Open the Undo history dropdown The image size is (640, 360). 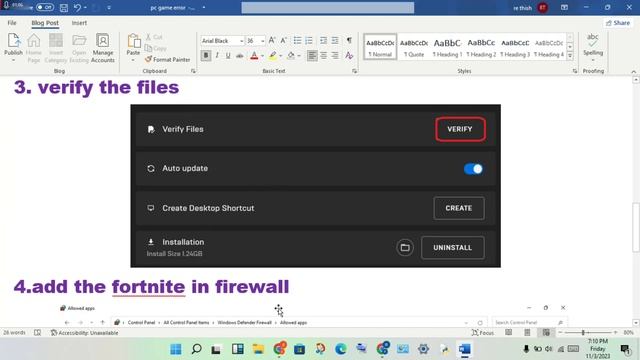click(x=85, y=7)
